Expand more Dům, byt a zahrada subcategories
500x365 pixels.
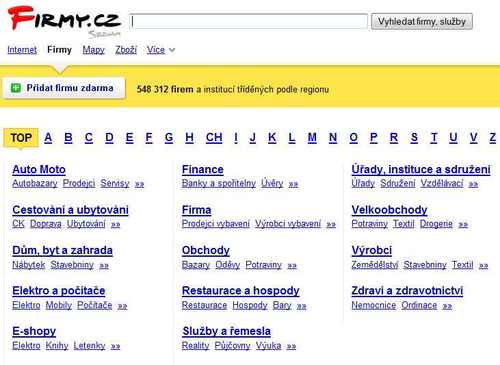pos(104,266)
